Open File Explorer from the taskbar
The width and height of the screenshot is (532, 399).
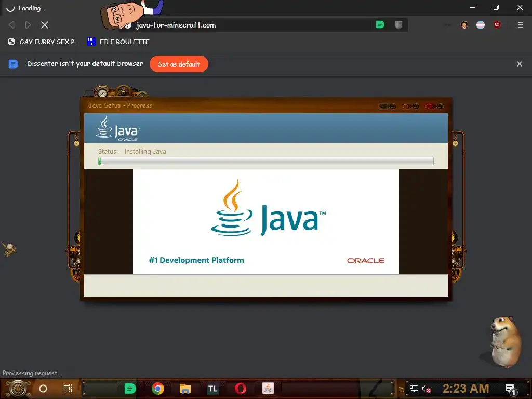(x=185, y=389)
